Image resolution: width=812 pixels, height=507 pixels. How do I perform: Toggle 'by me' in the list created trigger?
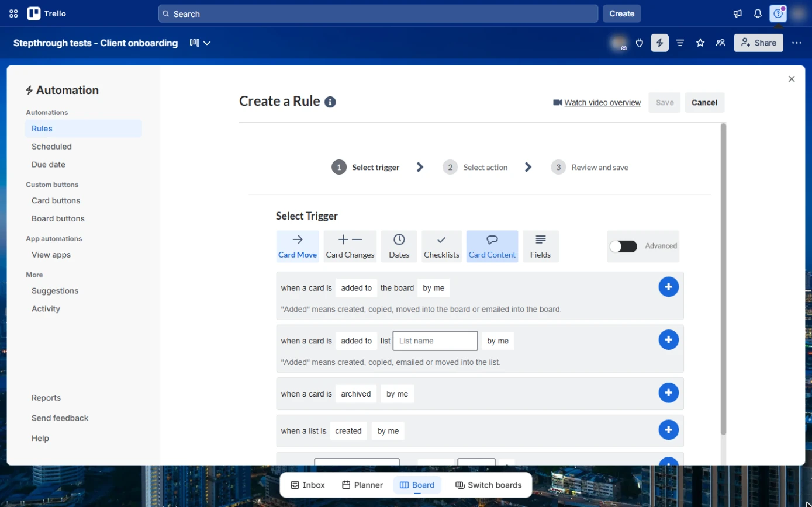[388, 431]
